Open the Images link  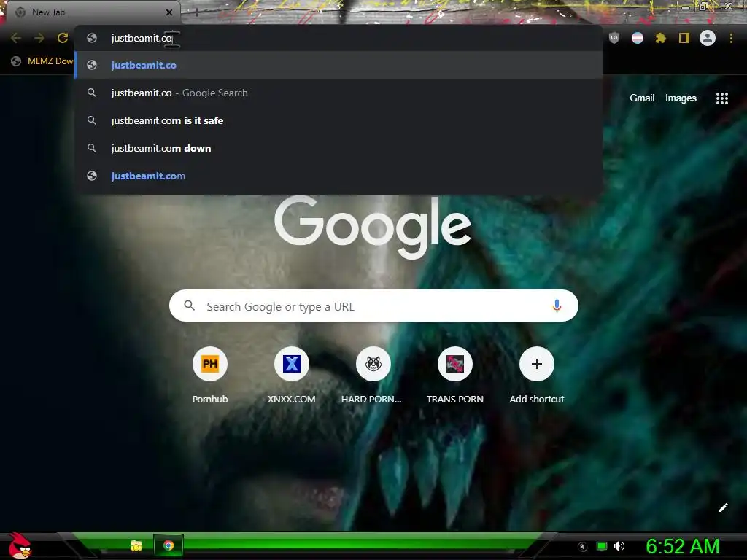(681, 98)
